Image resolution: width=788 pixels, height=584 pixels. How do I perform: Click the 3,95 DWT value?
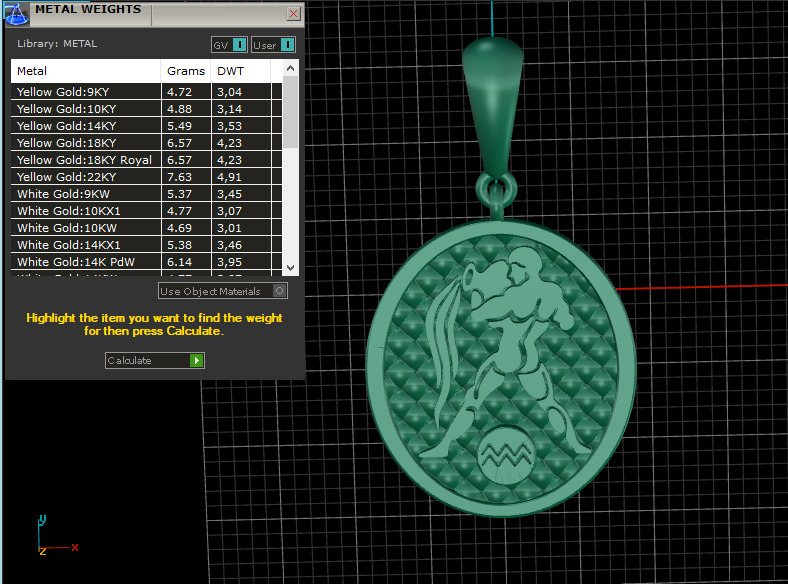(x=229, y=262)
